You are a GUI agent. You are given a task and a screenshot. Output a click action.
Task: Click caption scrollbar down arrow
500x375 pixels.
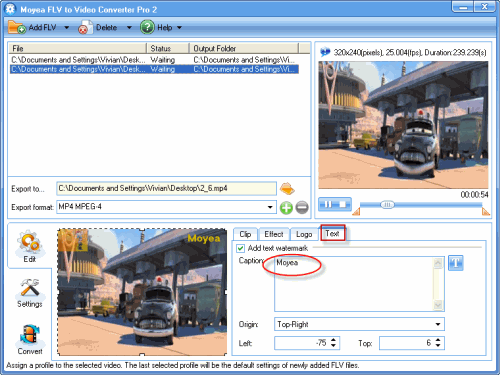438,305
